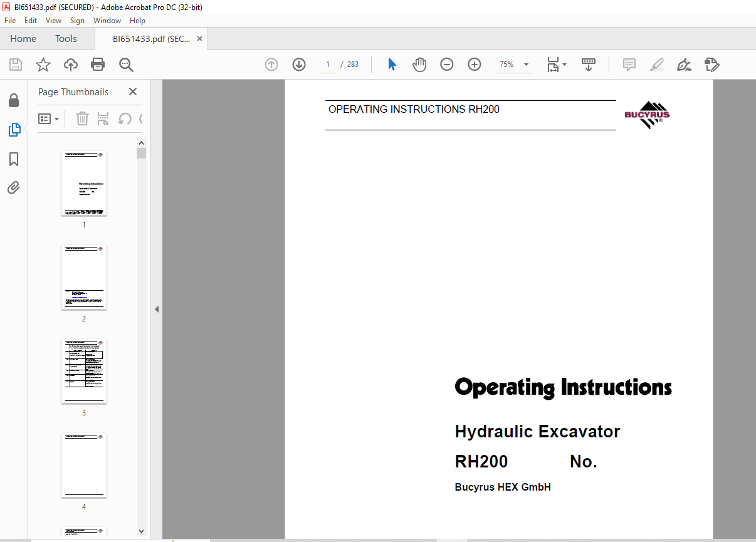Click the Fill and Sign stamp icon
The height and width of the screenshot is (542, 756).
point(711,65)
